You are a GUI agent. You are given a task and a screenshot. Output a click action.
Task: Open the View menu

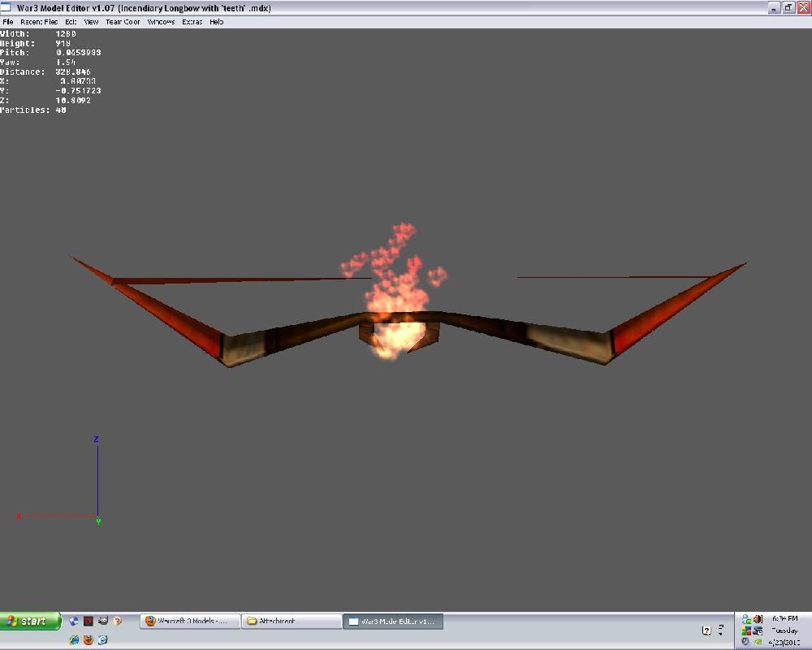click(91, 22)
